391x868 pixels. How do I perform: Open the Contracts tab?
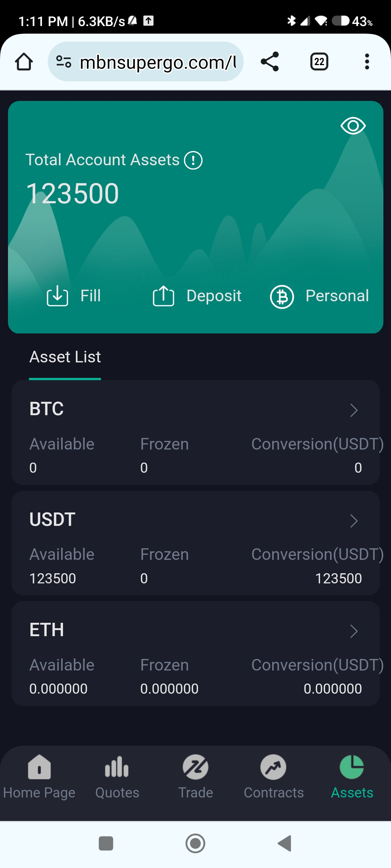(x=274, y=775)
